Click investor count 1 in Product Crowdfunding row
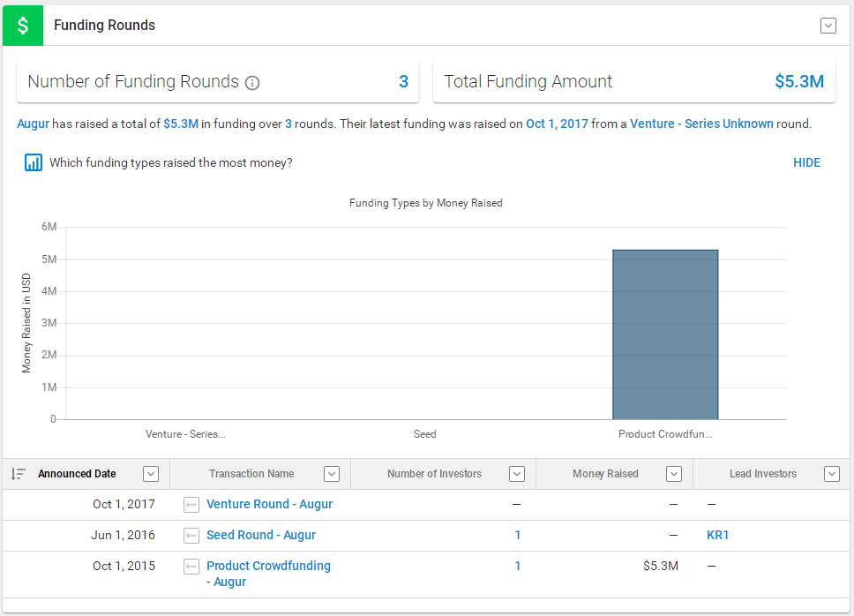 517,567
